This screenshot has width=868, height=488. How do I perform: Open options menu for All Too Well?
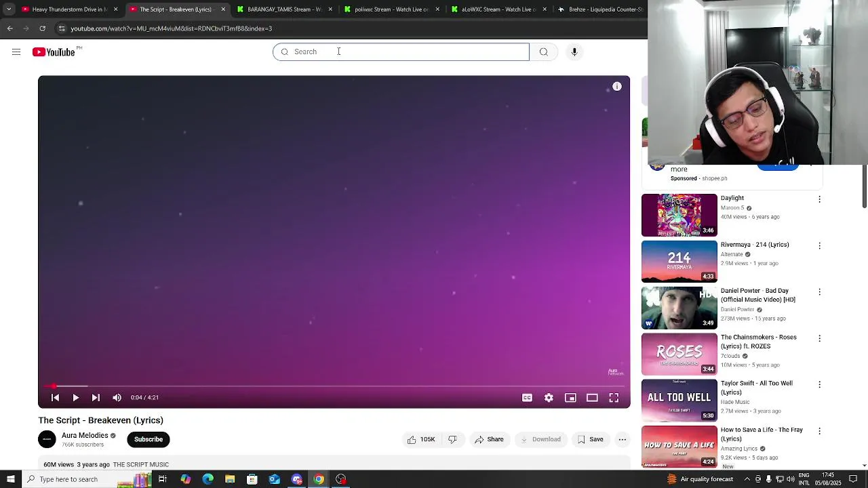[x=819, y=384]
